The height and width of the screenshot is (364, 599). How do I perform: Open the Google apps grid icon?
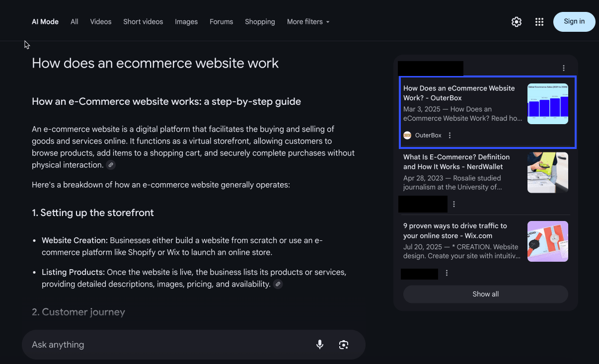539,22
